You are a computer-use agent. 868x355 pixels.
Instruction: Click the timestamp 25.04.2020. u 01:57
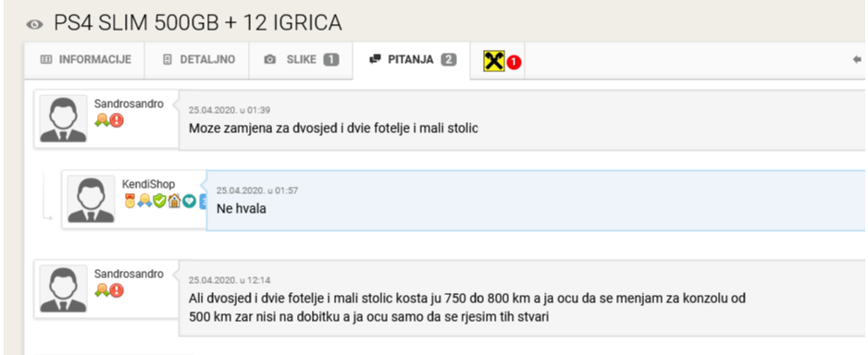click(257, 190)
